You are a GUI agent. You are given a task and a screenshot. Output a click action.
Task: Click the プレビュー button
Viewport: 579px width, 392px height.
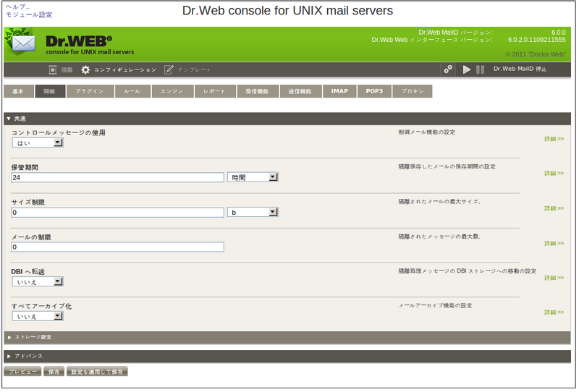[x=23, y=372]
